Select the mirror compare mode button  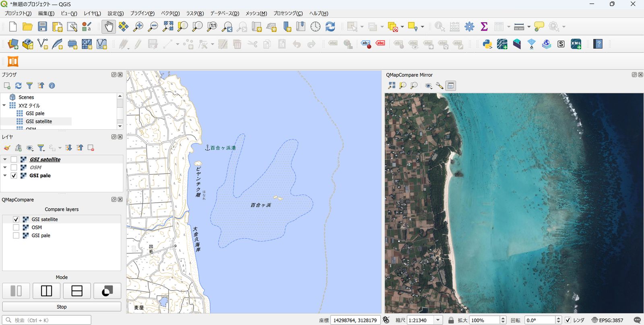click(16, 291)
